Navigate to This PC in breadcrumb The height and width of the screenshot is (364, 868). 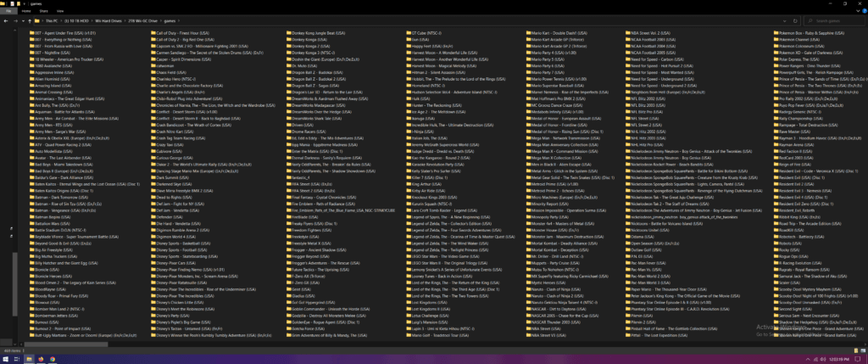[52, 20]
